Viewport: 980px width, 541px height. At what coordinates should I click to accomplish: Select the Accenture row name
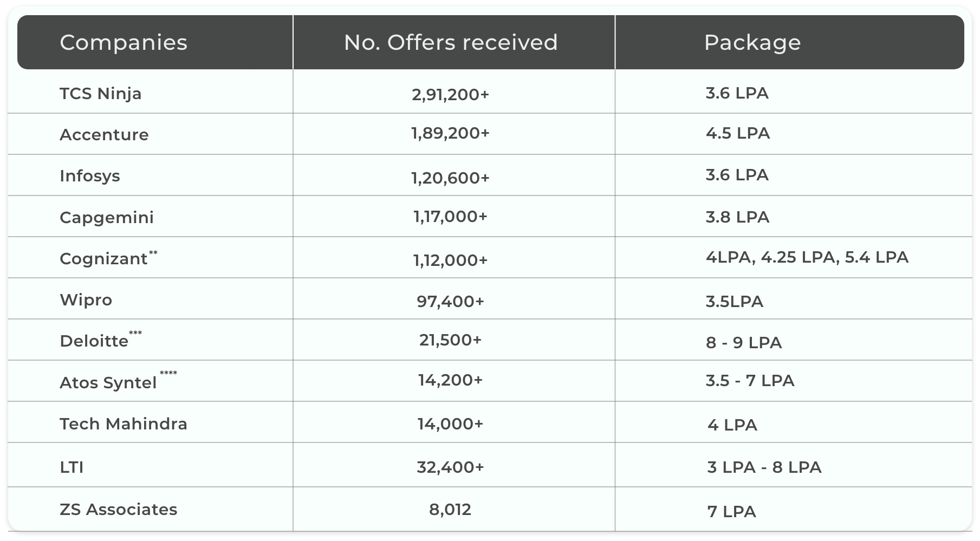pyautogui.click(x=104, y=135)
